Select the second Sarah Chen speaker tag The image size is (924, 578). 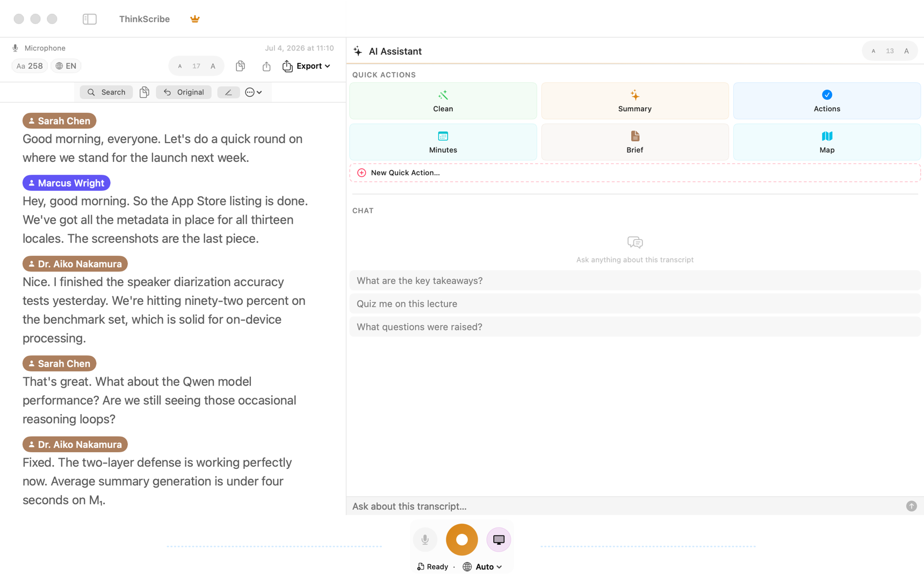60,364
